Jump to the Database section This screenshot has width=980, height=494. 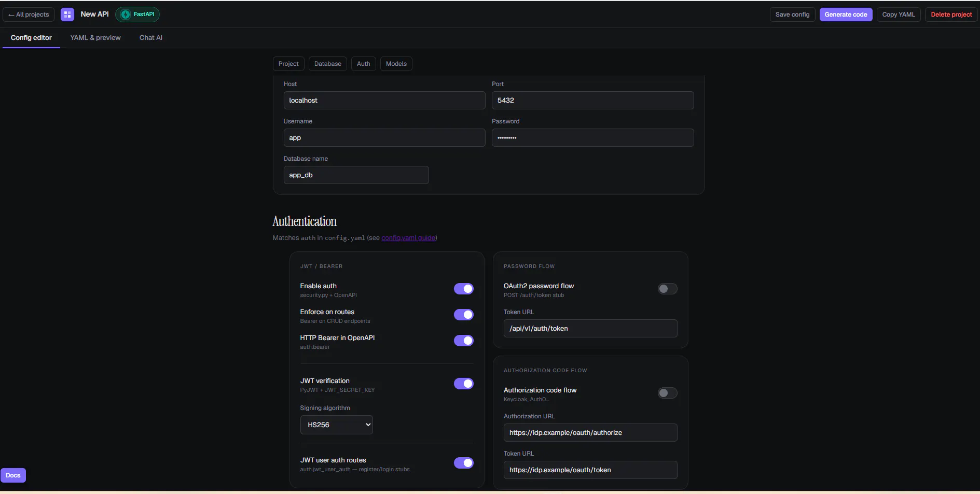pos(328,64)
